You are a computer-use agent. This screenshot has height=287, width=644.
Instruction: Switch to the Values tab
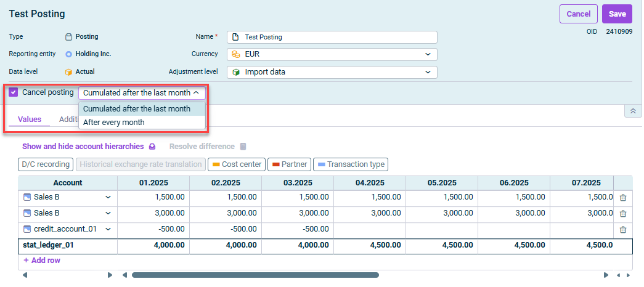(x=30, y=119)
